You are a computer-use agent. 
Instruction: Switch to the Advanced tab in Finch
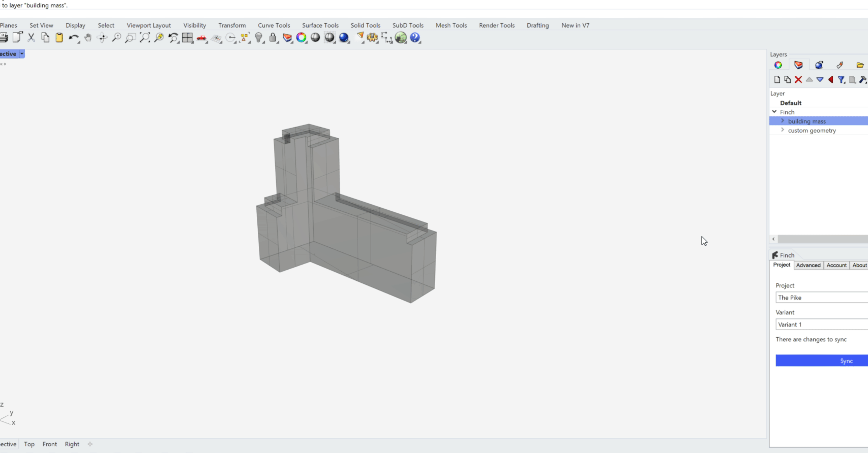click(x=808, y=265)
